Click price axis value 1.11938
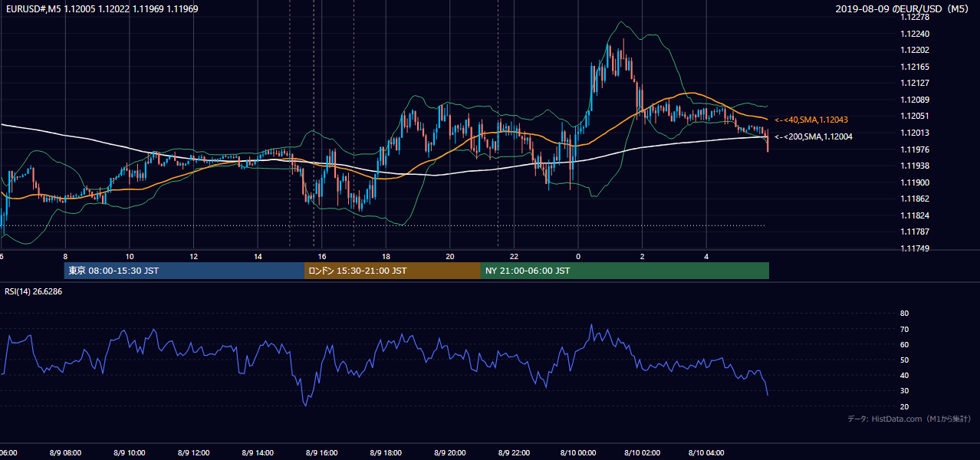Screen dimensions: 980x460 tap(916, 166)
